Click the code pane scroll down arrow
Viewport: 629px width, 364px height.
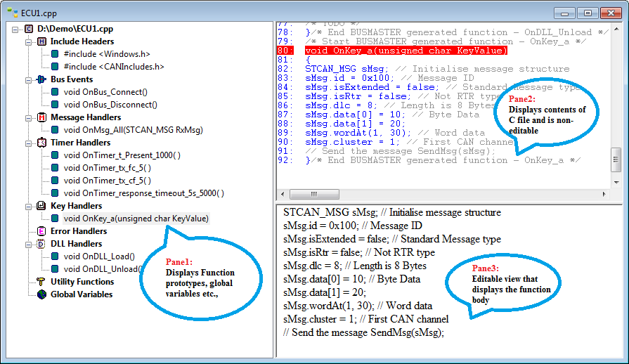[x=616, y=183]
